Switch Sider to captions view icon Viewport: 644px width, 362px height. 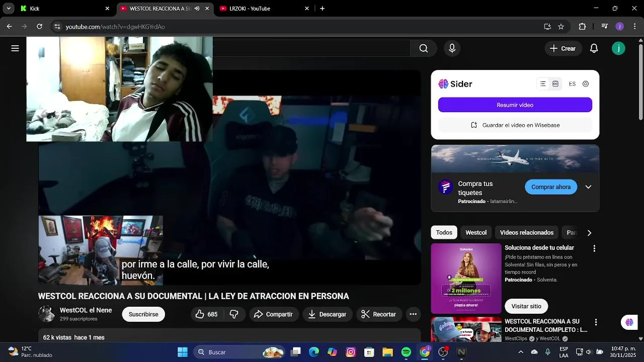[555, 84]
